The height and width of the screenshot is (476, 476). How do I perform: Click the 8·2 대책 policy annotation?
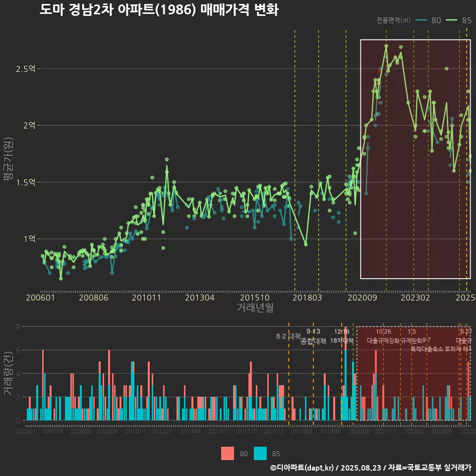(288, 336)
